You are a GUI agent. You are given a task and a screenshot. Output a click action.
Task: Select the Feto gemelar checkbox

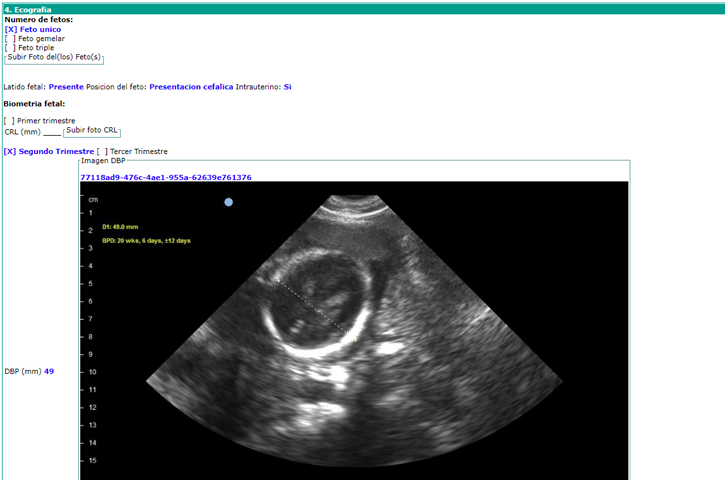point(10,39)
